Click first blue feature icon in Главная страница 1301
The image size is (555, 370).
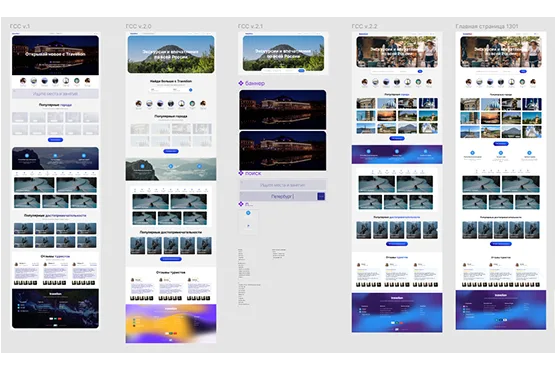tap(472, 153)
